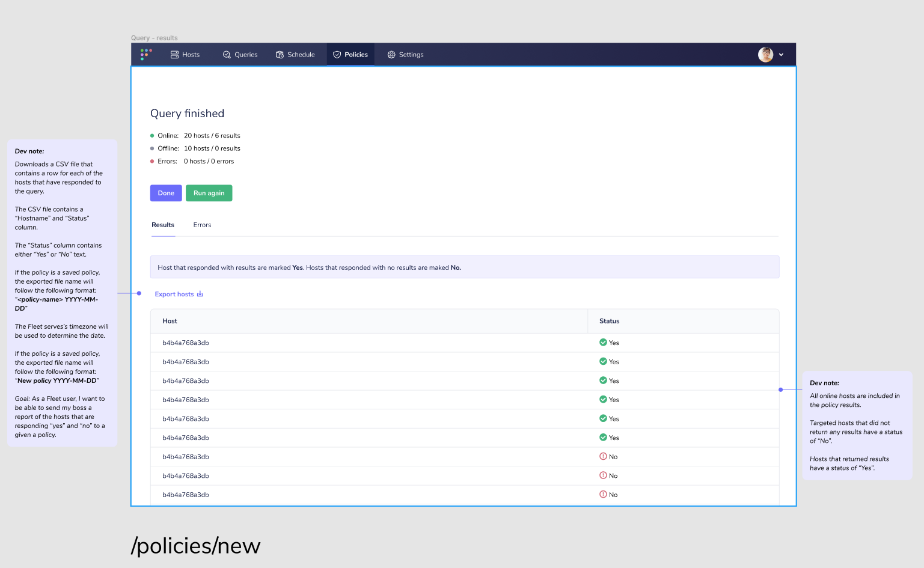This screenshot has height=568, width=924.
Task: Select the Results tab
Action: point(163,225)
